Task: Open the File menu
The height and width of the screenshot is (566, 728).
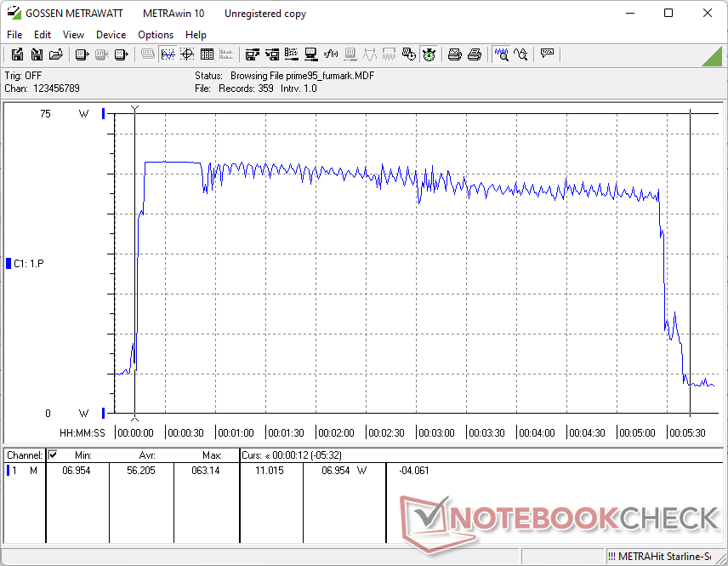Action: pos(14,35)
